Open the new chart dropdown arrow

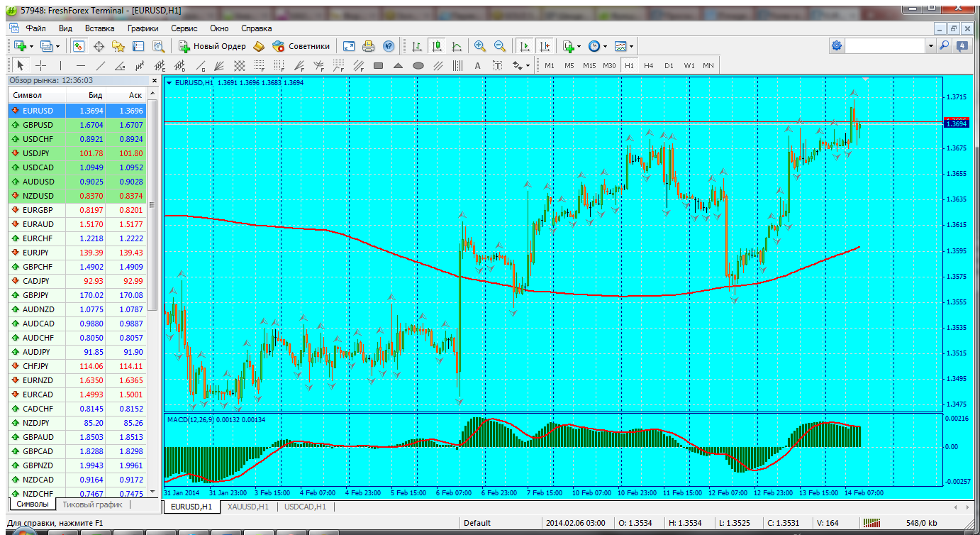click(x=32, y=46)
